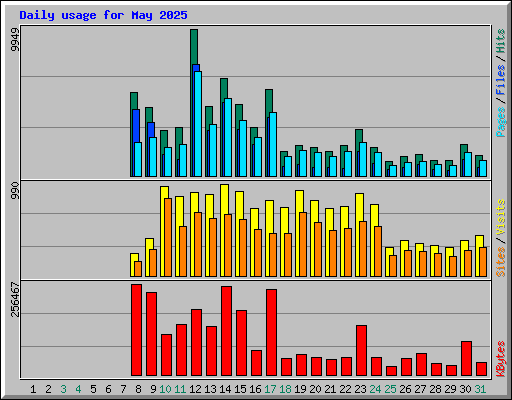Click green day 24 axis label
This screenshot has height=400, width=512.
click(x=375, y=389)
